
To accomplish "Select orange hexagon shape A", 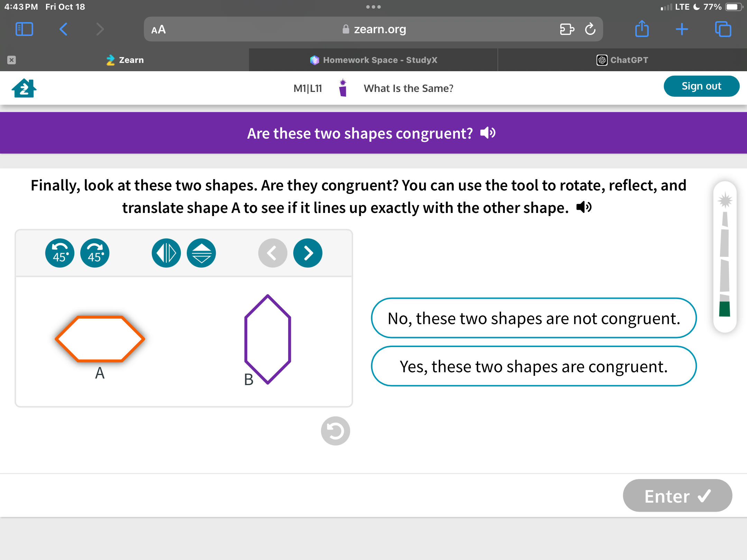I will tap(100, 339).
